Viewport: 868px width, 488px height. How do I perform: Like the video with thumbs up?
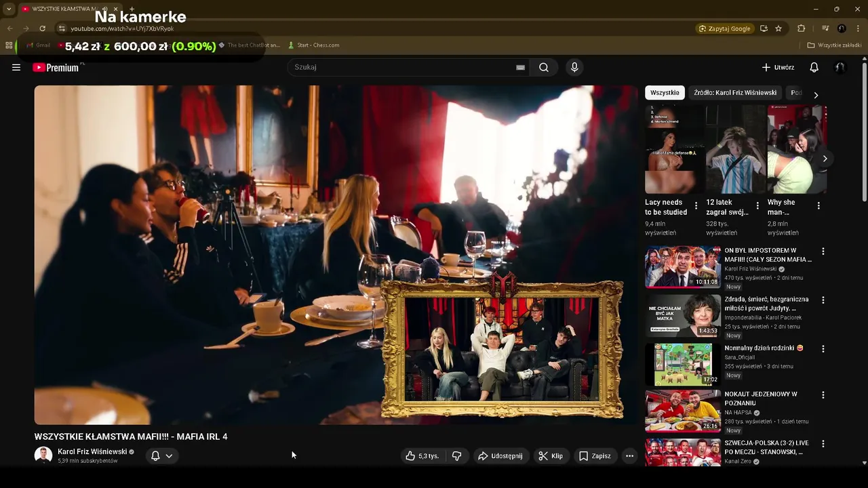tap(422, 456)
